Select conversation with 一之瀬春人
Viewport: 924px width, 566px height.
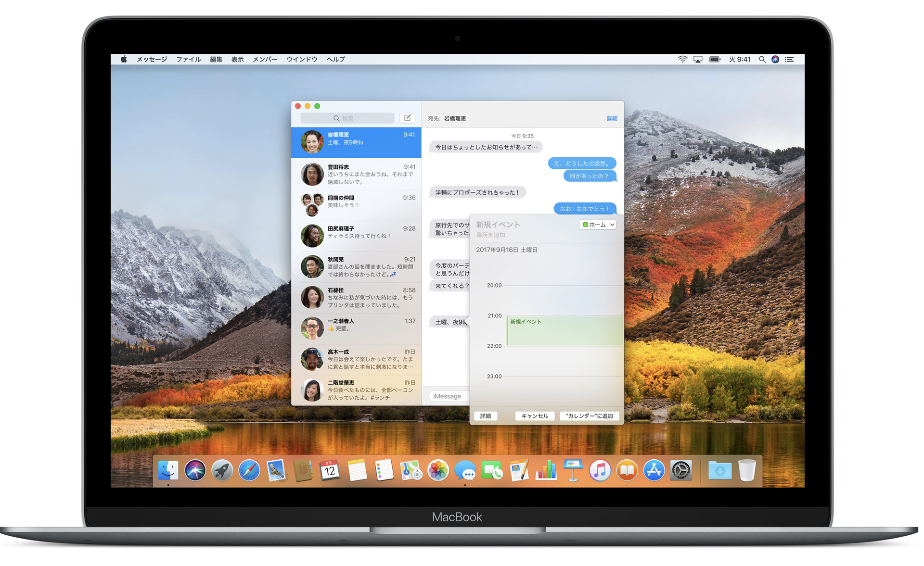click(x=356, y=328)
